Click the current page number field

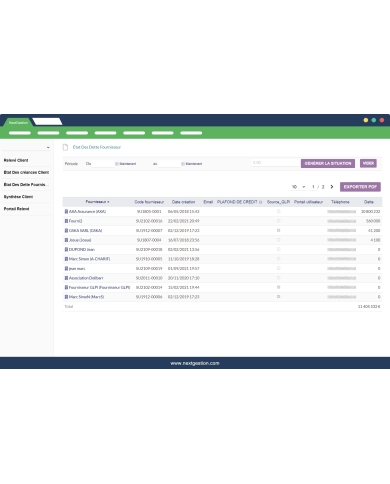point(313,187)
